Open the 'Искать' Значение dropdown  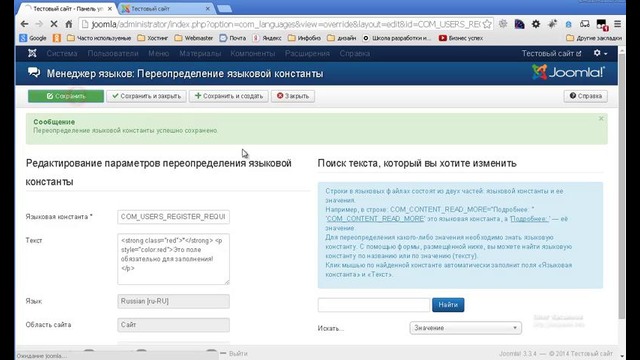[466, 328]
